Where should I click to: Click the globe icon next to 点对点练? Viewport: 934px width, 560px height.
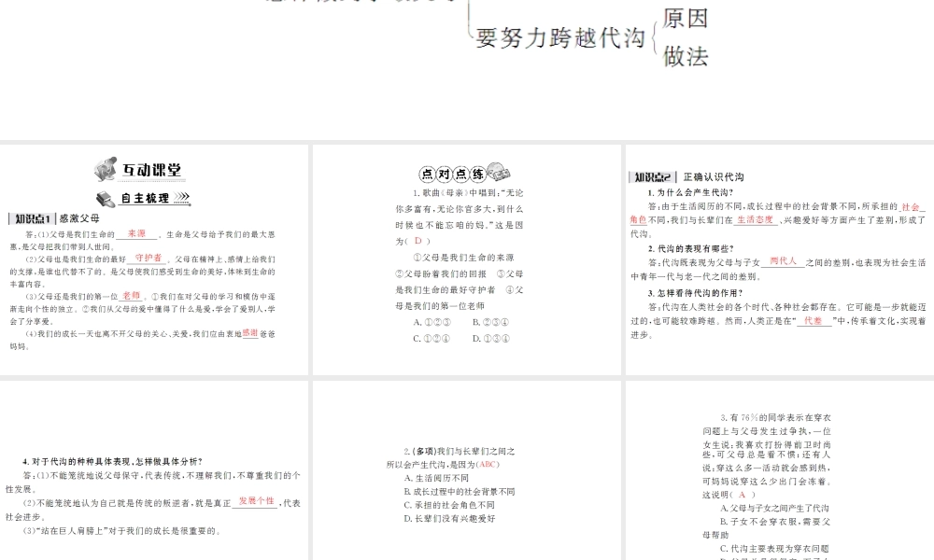(499, 172)
